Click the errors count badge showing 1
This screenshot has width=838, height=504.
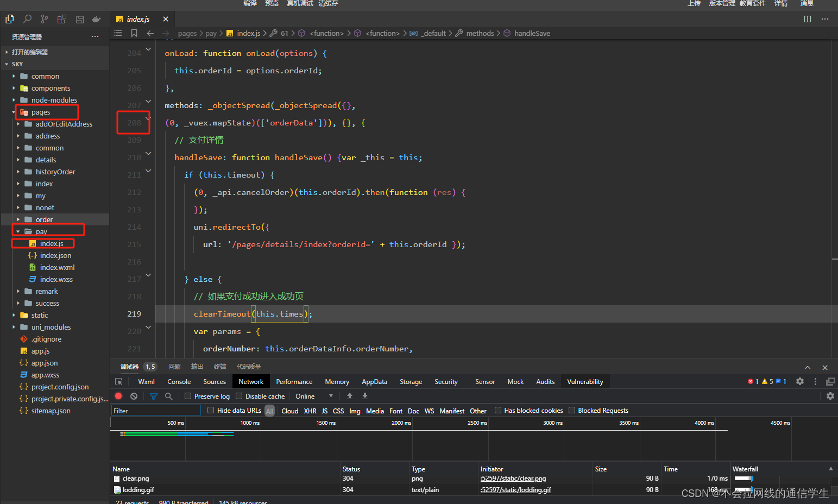pyautogui.click(x=753, y=382)
